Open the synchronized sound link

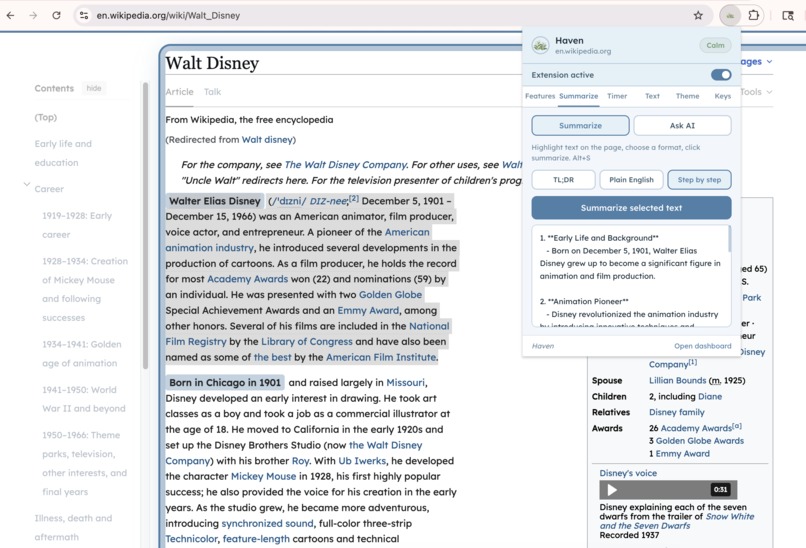pyautogui.click(x=267, y=523)
